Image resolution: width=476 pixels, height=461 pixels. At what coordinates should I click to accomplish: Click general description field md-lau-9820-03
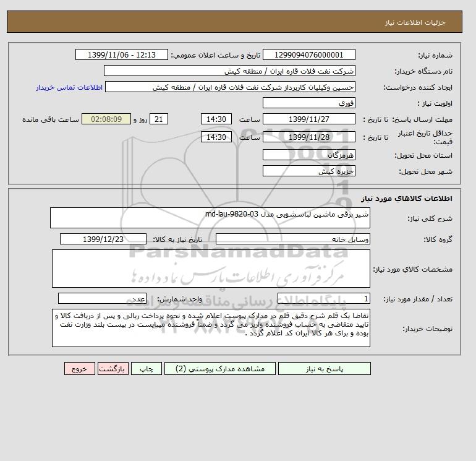pyautogui.click(x=210, y=218)
